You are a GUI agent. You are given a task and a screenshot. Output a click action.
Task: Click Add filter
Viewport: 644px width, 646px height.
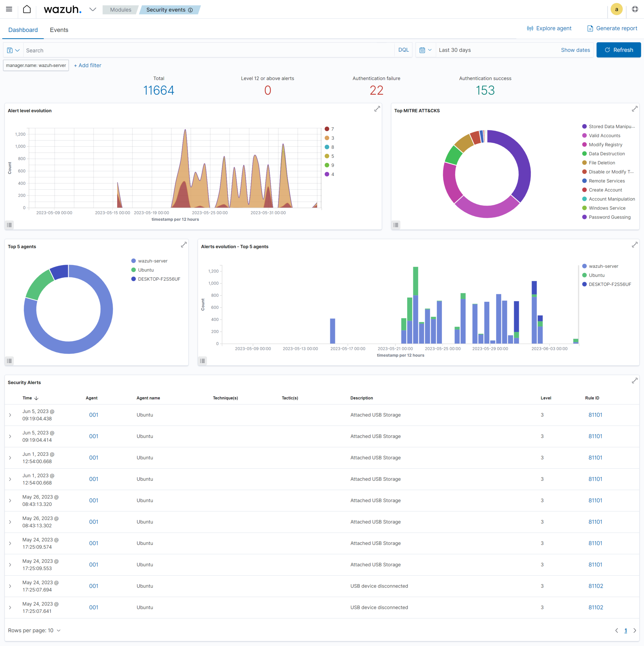point(88,65)
